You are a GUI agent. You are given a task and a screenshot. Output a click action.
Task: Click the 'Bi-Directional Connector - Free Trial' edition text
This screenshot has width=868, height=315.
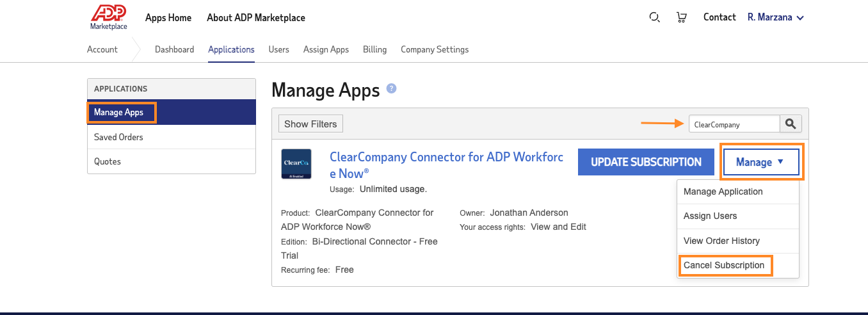[x=359, y=248]
